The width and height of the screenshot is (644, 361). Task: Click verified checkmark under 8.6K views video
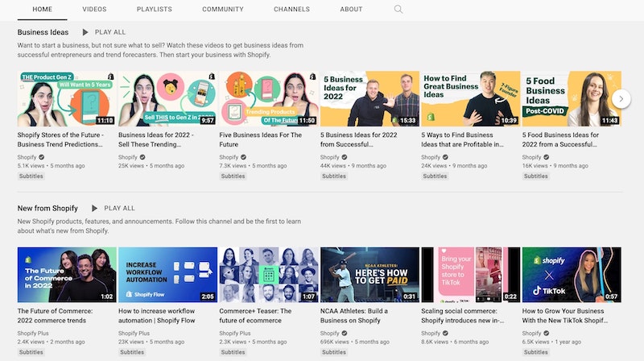pos(445,333)
